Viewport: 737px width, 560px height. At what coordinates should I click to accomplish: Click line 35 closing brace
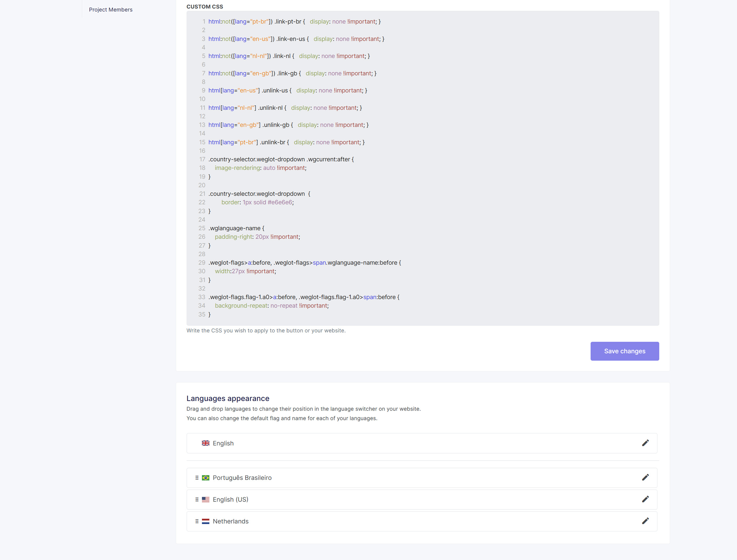[210, 314]
